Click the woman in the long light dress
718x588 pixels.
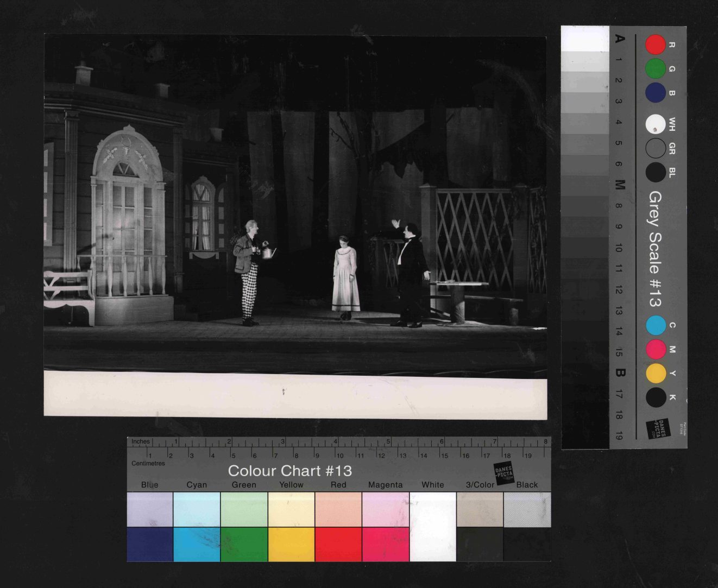tap(345, 277)
